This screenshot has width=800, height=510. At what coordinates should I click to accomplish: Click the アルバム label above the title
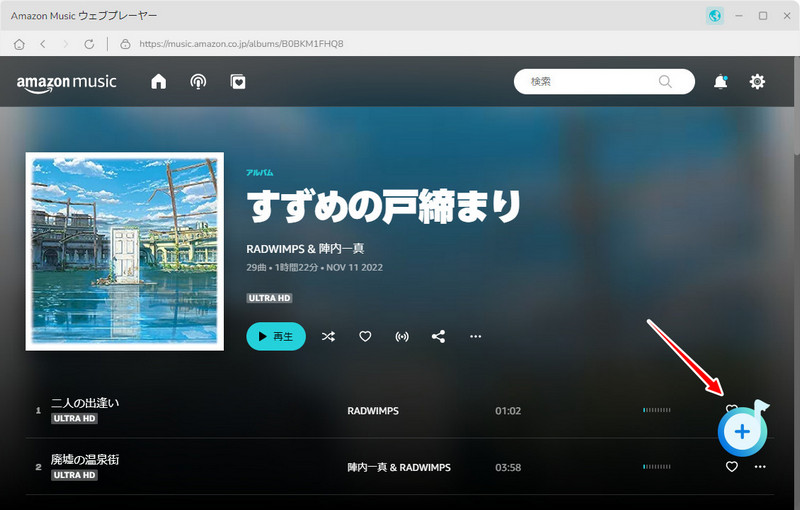click(260, 172)
